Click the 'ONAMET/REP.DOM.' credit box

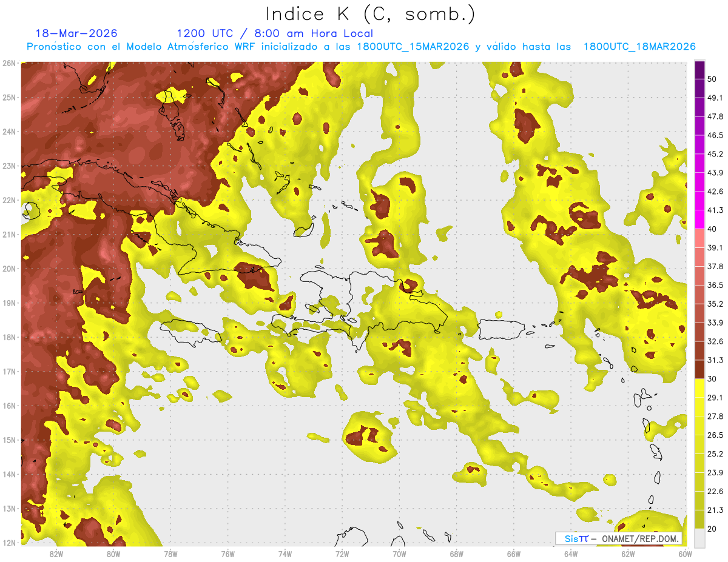click(618, 538)
